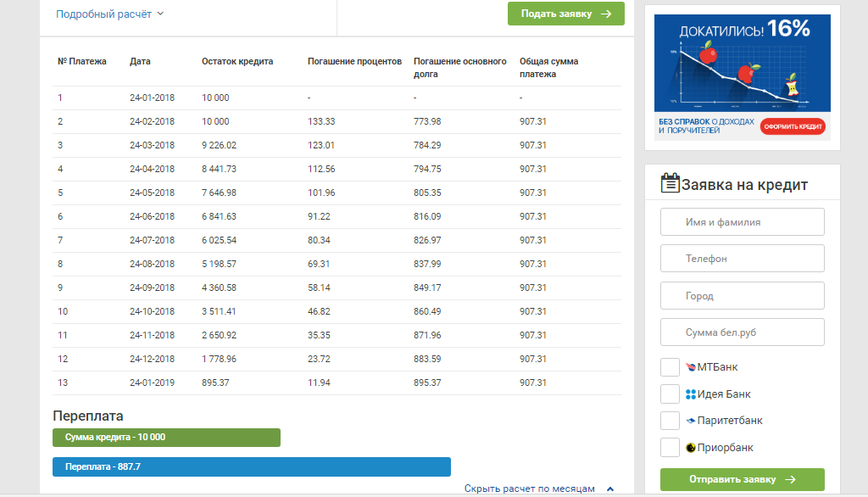Click the Заявка на кредит heading text

click(744, 185)
